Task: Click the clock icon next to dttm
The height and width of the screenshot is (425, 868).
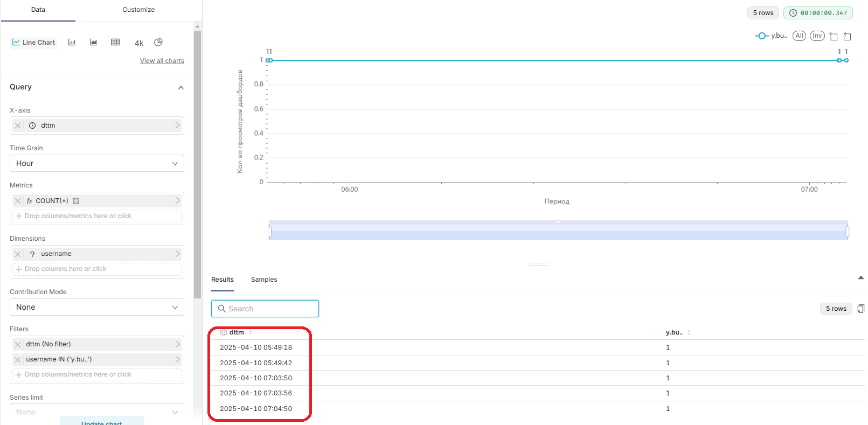Action: (32, 126)
